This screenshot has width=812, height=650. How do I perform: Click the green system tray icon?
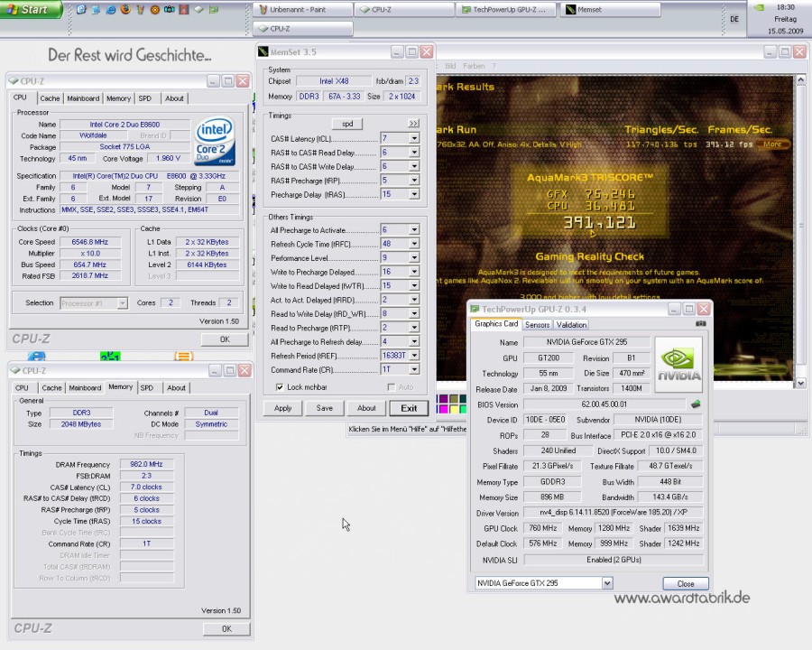click(x=759, y=8)
